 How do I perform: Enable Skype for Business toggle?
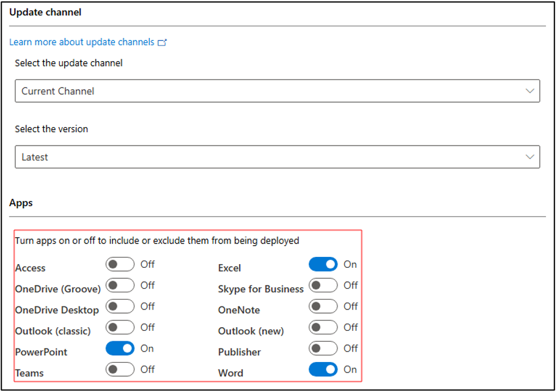(323, 285)
